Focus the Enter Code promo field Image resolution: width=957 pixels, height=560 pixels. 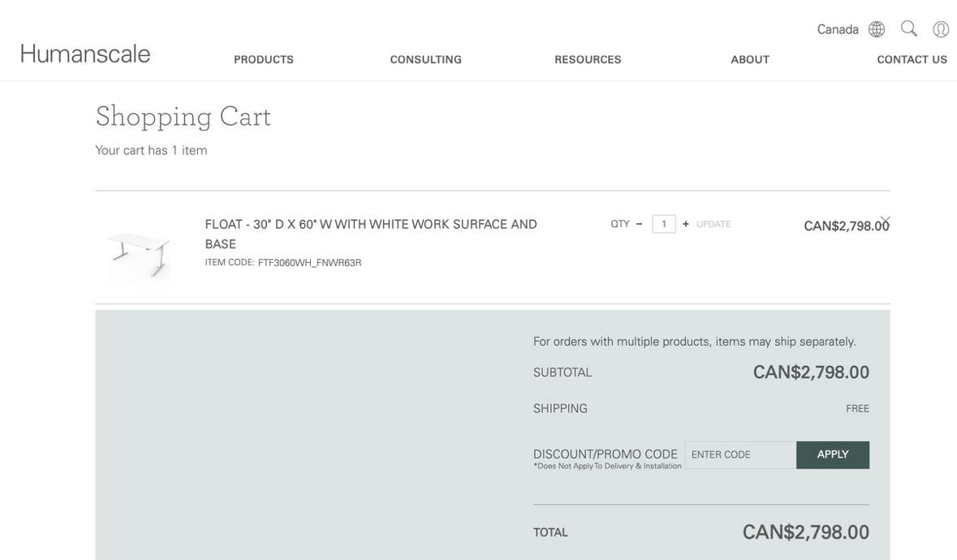(740, 454)
